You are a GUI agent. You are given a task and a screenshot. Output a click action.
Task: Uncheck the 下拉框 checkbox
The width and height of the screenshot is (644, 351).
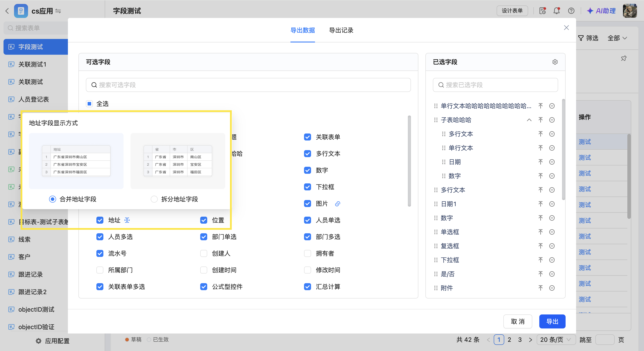pos(308,187)
